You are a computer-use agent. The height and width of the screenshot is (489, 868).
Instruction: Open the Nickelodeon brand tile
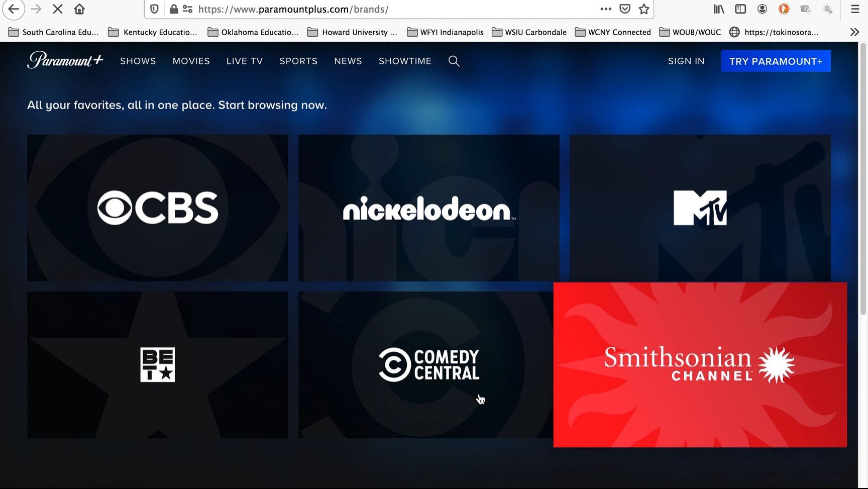click(x=428, y=208)
